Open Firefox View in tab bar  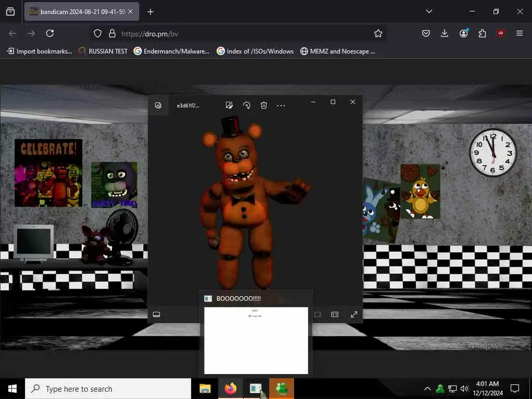coord(10,12)
